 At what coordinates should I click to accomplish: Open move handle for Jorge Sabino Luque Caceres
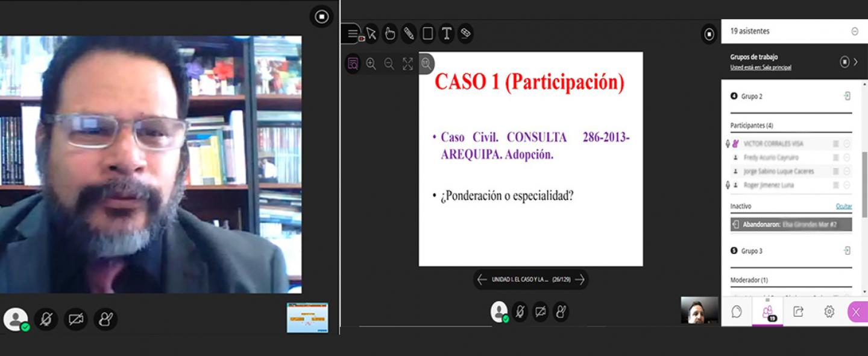tap(836, 171)
